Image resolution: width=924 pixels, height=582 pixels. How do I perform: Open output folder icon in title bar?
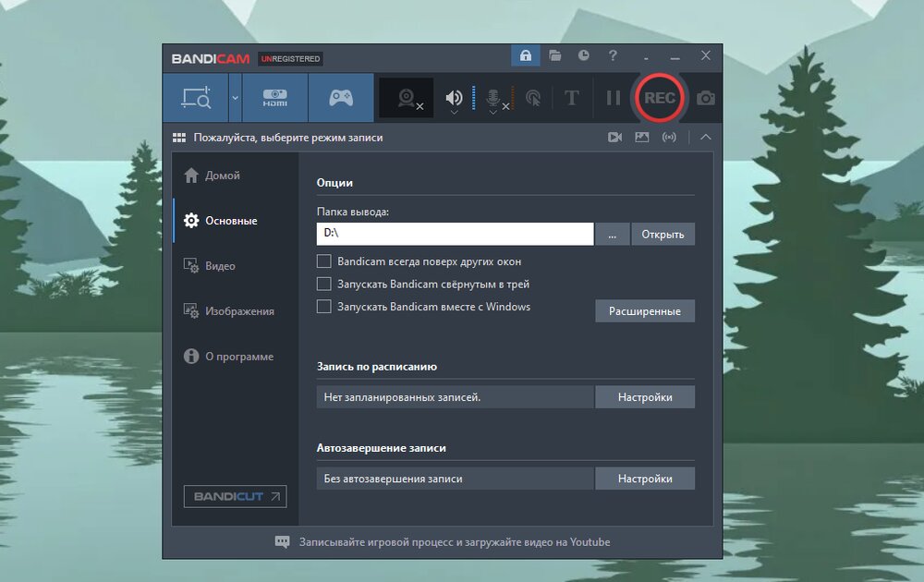tap(554, 55)
